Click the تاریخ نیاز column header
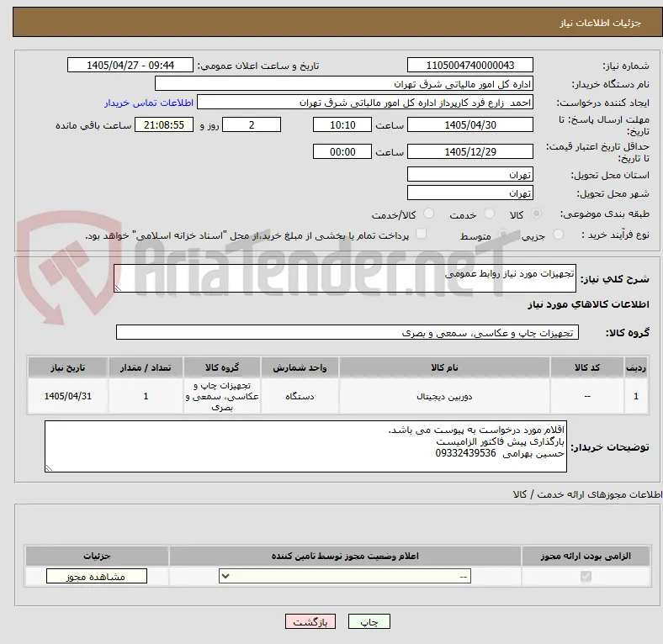Viewport: 663px width, 644px height. tap(67, 367)
